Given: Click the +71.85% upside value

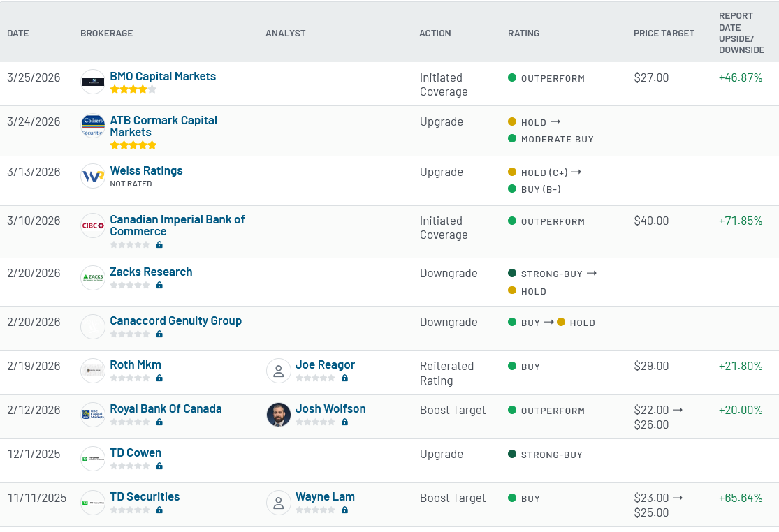Looking at the screenshot, I should [x=741, y=221].
